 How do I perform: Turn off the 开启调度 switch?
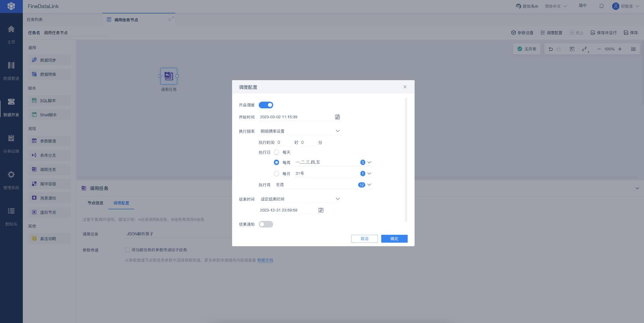point(266,105)
